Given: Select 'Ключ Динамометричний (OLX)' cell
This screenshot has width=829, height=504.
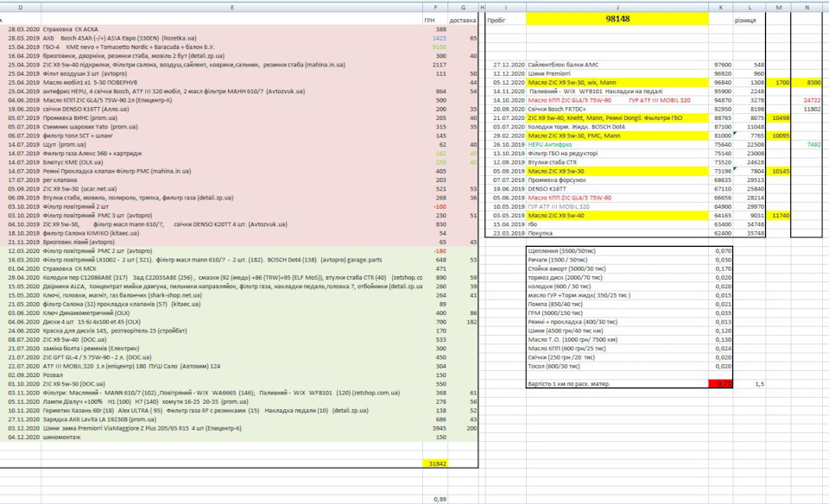Looking at the screenshot, I should (232, 312).
